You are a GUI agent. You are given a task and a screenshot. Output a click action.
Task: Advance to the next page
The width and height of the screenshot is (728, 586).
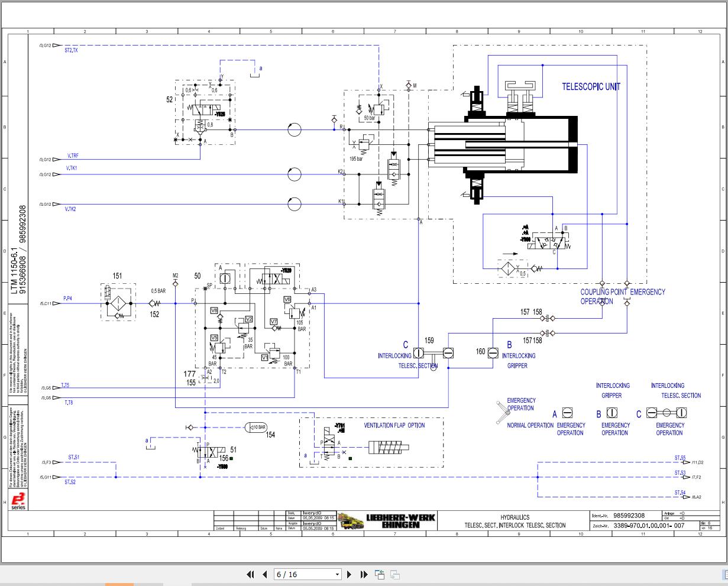point(350,574)
